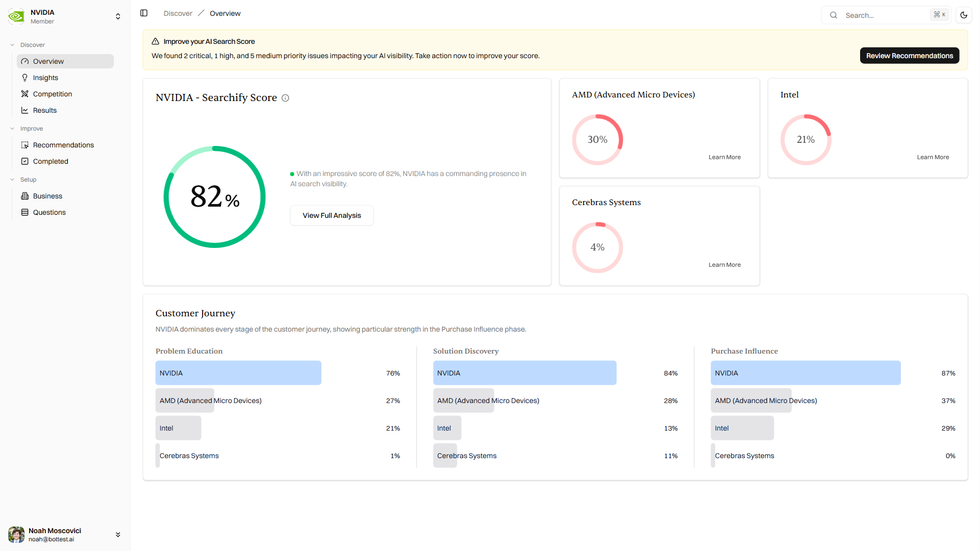
Task: Click the Results chart icon
Action: pyautogui.click(x=24, y=110)
